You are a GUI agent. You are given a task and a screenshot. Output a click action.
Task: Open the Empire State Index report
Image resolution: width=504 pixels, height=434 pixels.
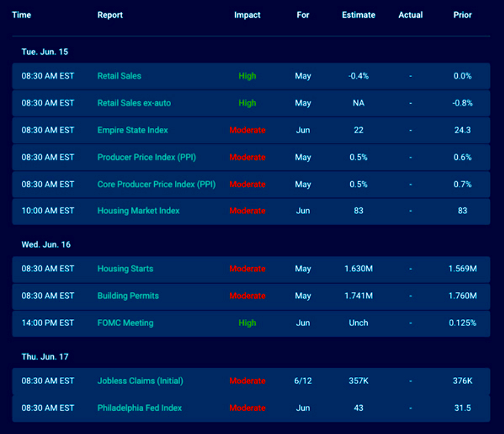(x=133, y=130)
